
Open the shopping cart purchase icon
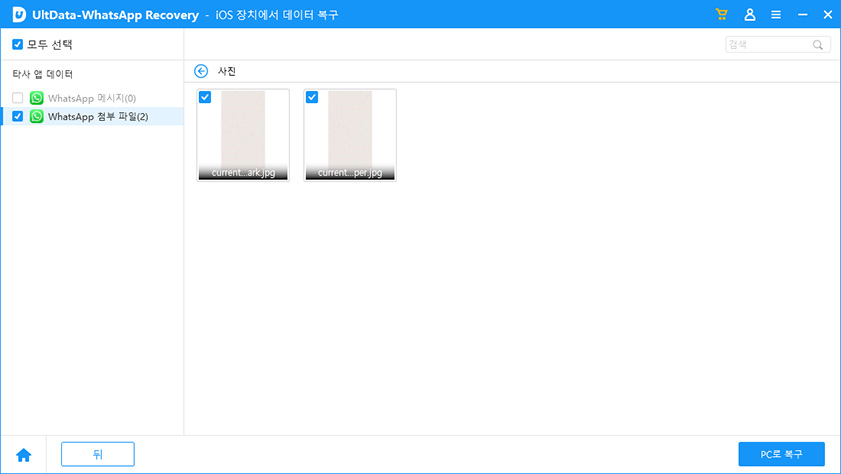pos(722,15)
